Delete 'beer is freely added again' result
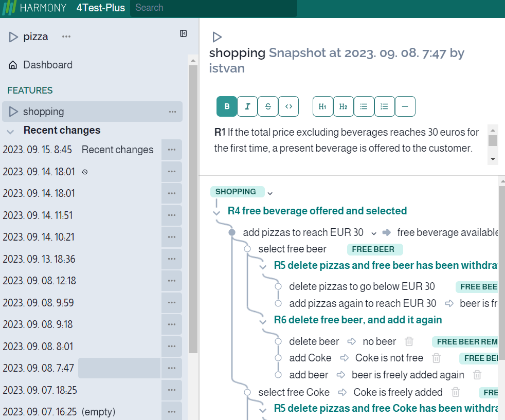Image resolution: width=505 pixels, height=420 pixels. pyautogui.click(x=477, y=375)
